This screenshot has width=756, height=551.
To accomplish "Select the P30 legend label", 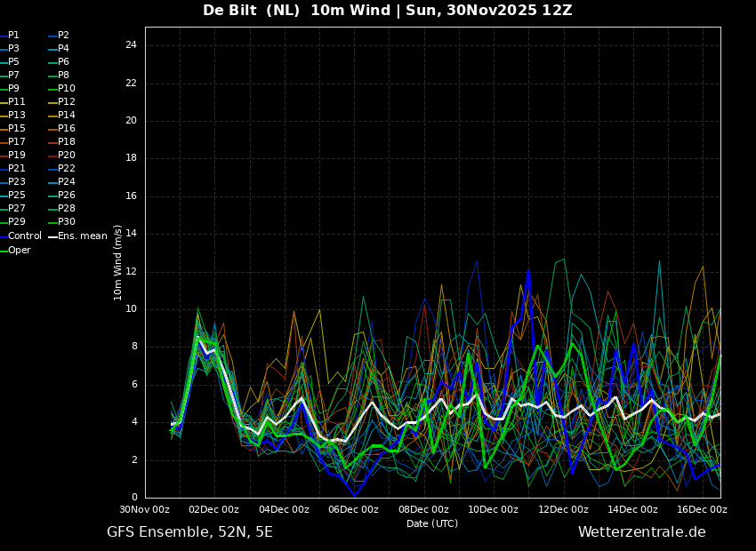I will (x=67, y=222).
